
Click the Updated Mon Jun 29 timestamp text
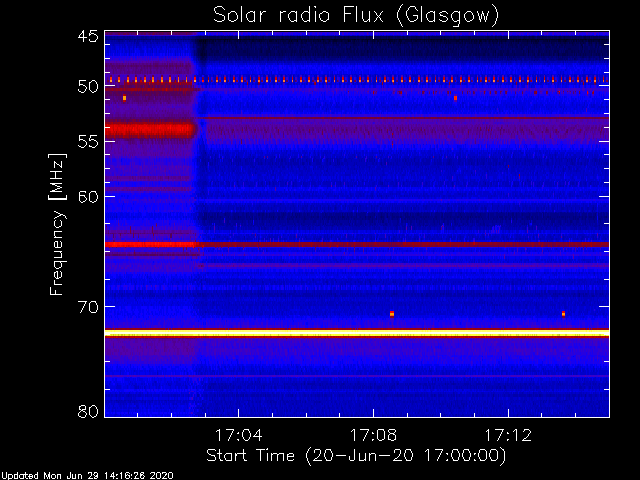pos(87,476)
